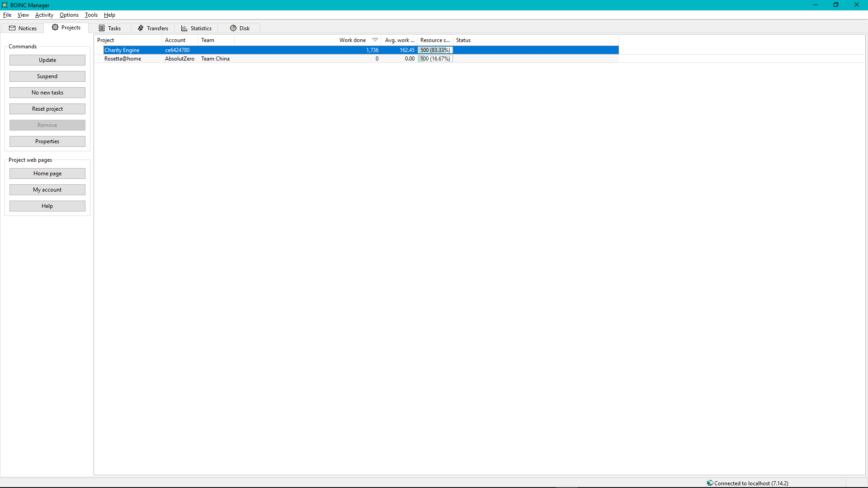Viewport: 868px width, 488px height.
Task: Click Connected to localhost status text
Action: (x=751, y=483)
